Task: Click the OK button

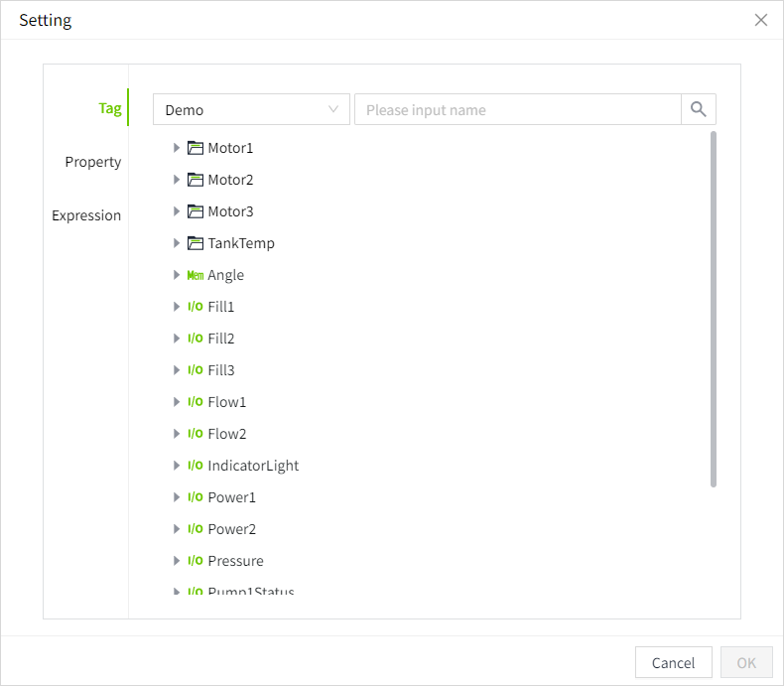Action: [x=746, y=663]
